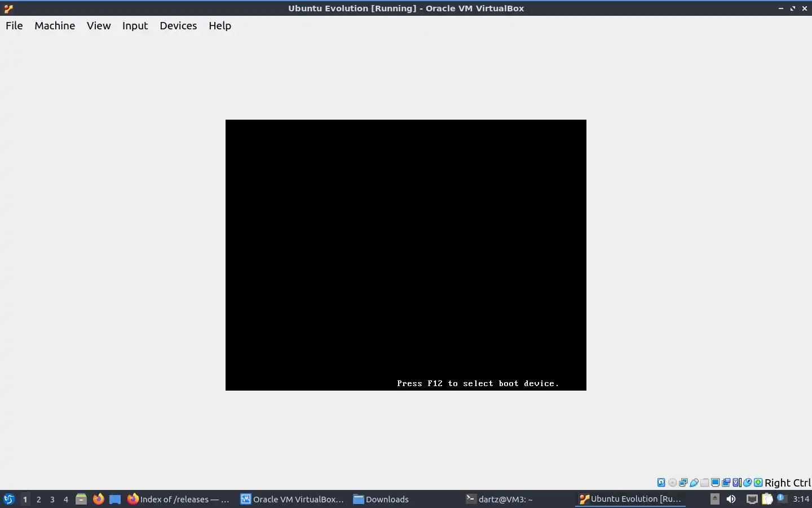The image size is (812, 508).
Task: Open the Devices menu
Action: pos(178,25)
